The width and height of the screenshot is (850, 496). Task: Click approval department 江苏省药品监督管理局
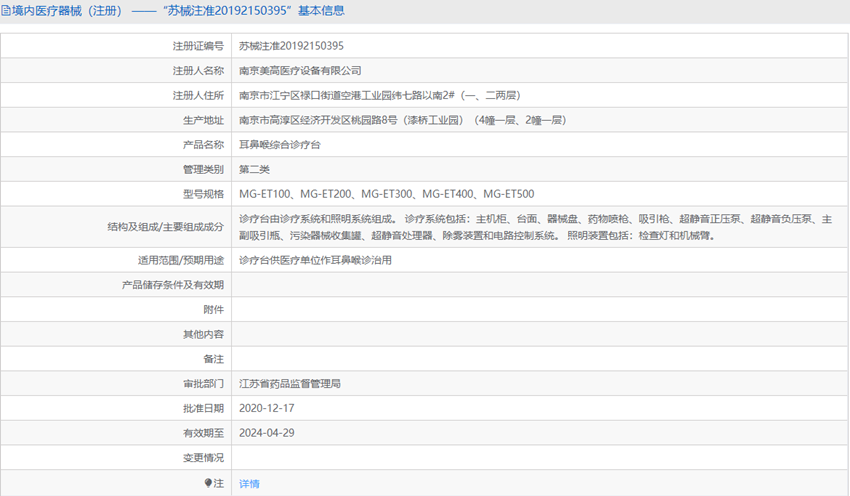(289, 384)
